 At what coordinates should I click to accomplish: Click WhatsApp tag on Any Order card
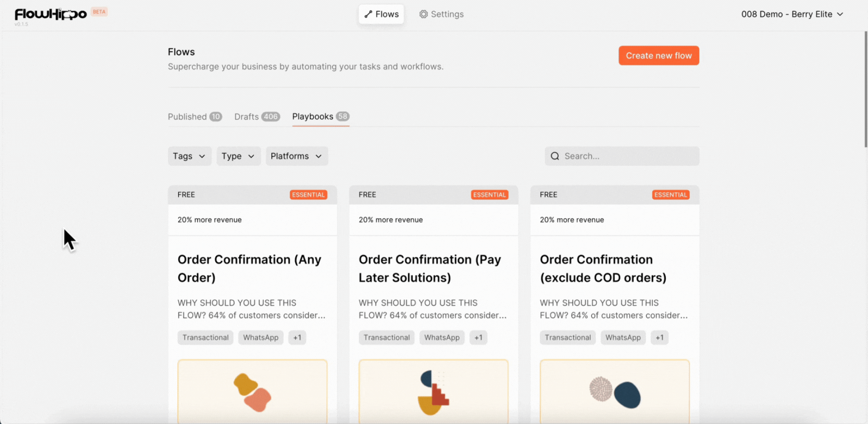[261, 337]
